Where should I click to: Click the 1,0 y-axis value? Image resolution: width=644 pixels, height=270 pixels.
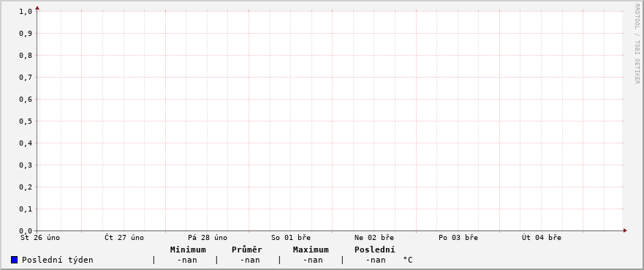[26, 12]
